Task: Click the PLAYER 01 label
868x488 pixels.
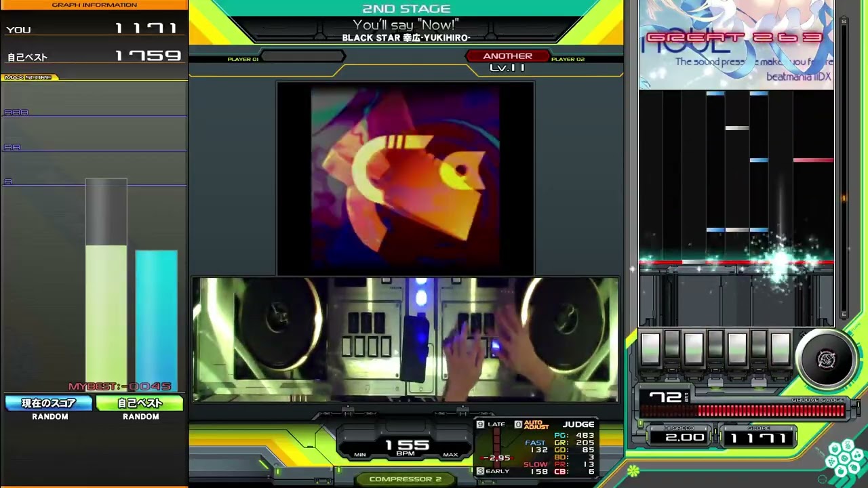Action: click(x=243, y=60)
